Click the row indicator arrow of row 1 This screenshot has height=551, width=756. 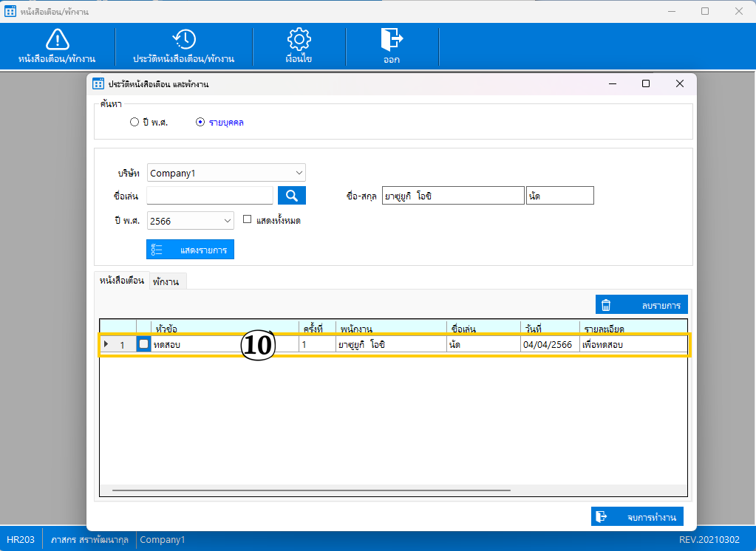pyautogui.click(x=106, y=344)
